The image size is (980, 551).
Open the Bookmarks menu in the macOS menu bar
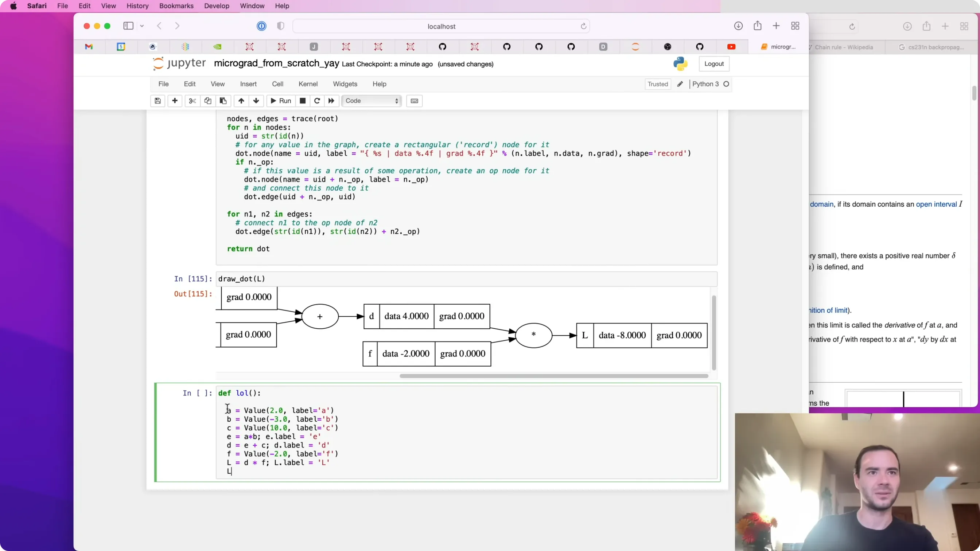click(x=176, y=6)
